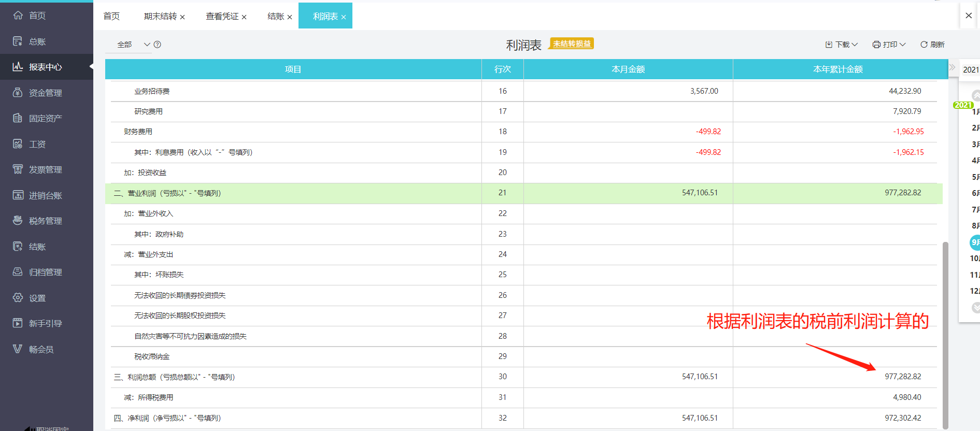Click the 刷新 refresh button
This screenshot has width=980, height=431.
(932, 45)
